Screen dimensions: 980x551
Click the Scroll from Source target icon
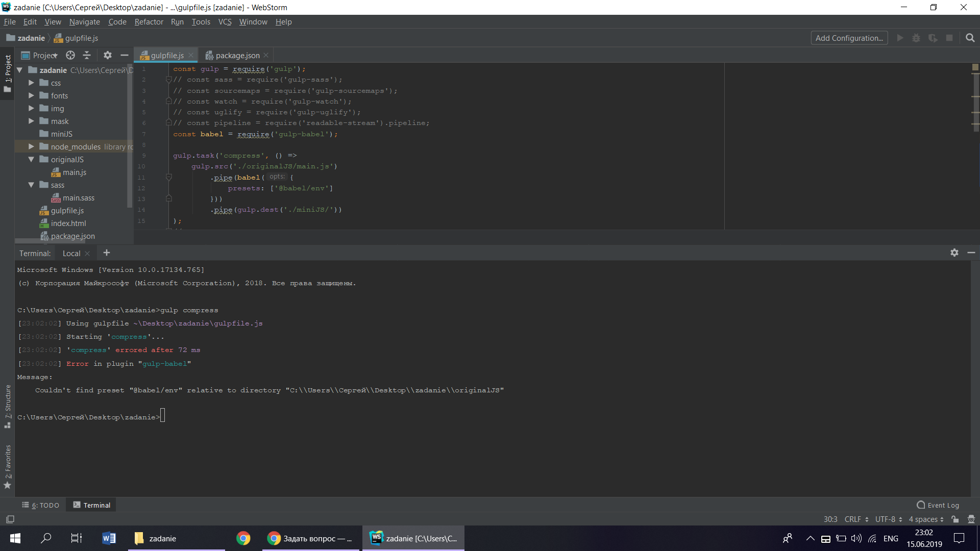pyautogui.click(x=70, y=55)
